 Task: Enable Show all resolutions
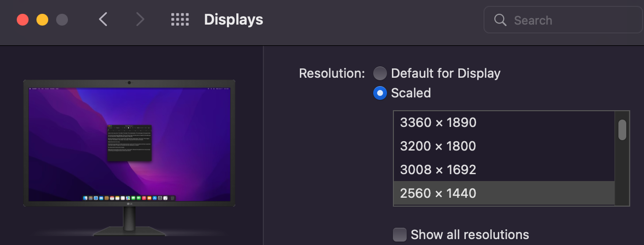(x=400, y=235)
